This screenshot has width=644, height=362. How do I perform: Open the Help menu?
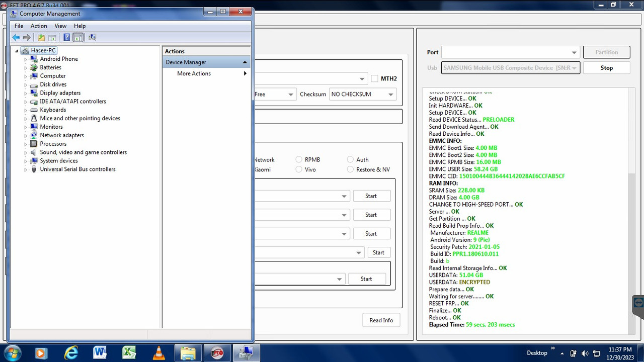pyautogui.click(x=80, y=26)
